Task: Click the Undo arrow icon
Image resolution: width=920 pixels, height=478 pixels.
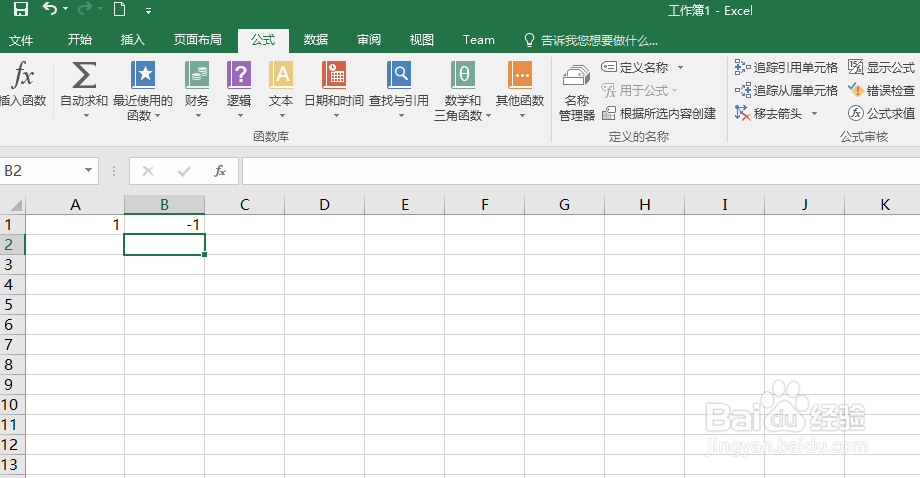Action: coord(50,9)
